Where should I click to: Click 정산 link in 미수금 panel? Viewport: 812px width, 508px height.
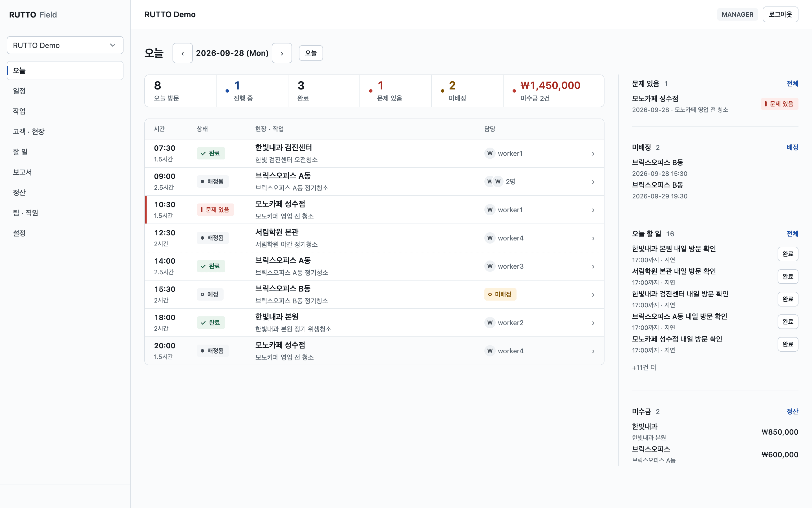point(792,411)
